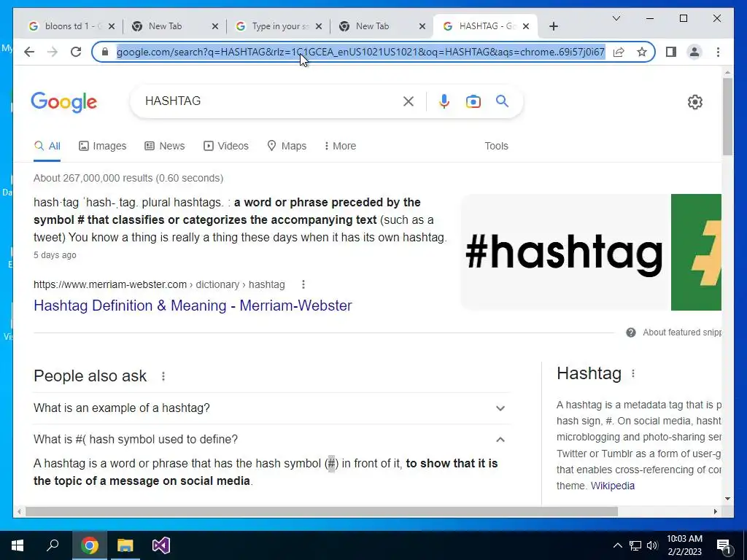Bookmark this page with the star icon

(x=642, y=52)
